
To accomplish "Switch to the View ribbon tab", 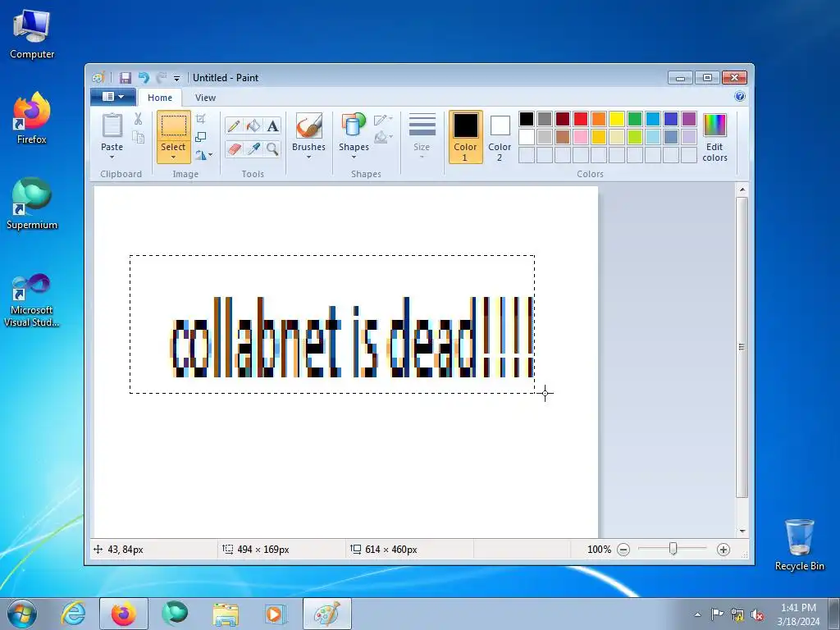I will coord(205,98).
